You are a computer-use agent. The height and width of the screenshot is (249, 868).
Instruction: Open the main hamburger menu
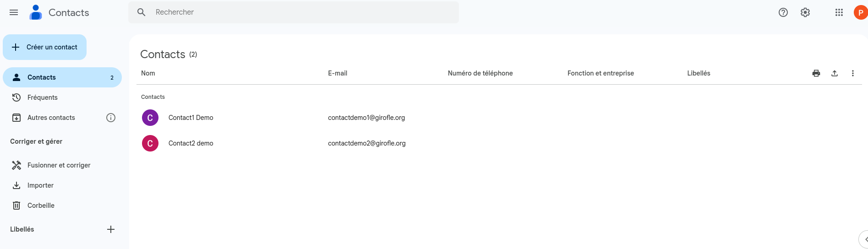pyautogui.click(x=14, y=12)
